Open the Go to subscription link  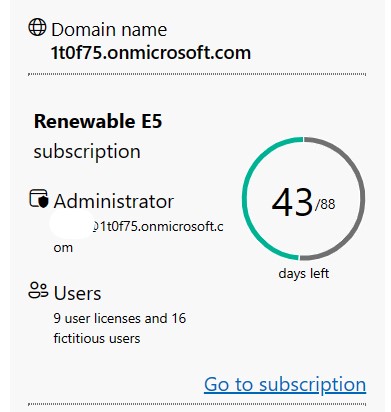285,384
